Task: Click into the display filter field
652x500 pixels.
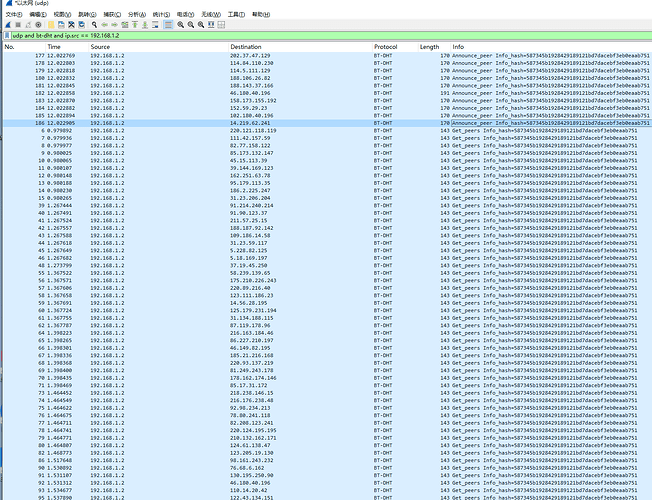Action: (331, 36)
